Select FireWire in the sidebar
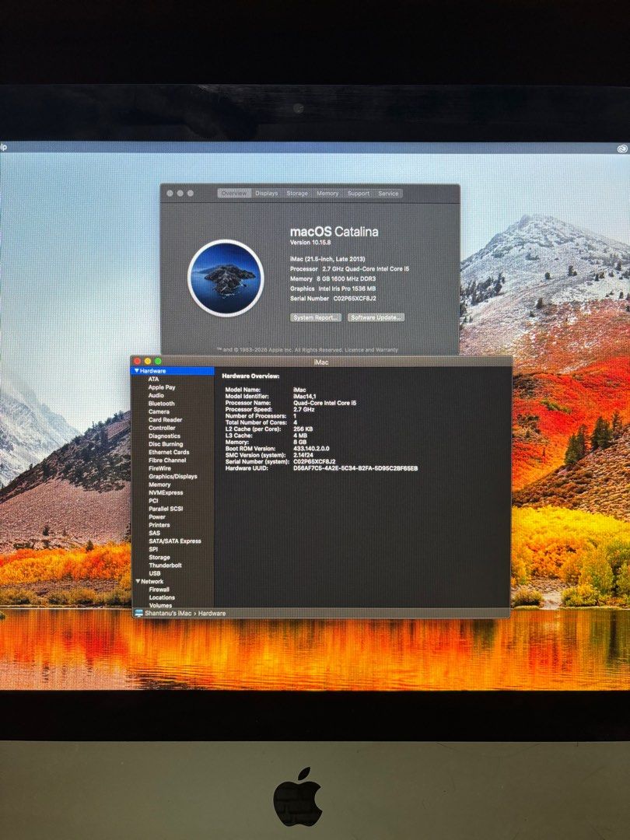630x840 pixels. click(x=160, y=467)
